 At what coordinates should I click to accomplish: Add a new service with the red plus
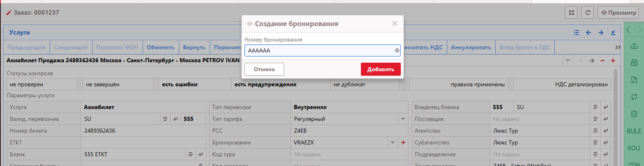pyautogui.click(x=613, y=61)
